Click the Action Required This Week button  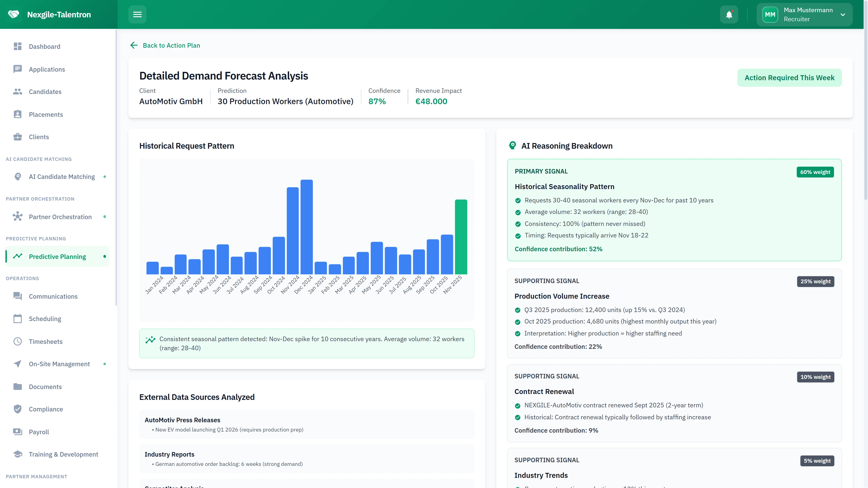coord(790,77)
